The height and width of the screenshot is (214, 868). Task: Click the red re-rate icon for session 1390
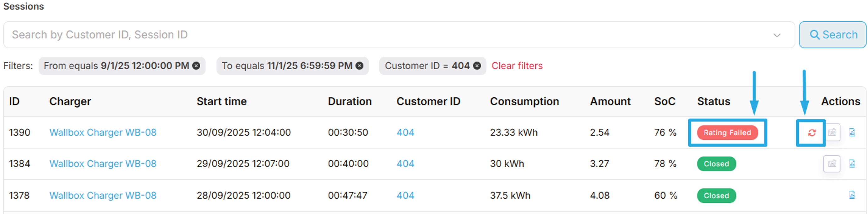[811, 133]
